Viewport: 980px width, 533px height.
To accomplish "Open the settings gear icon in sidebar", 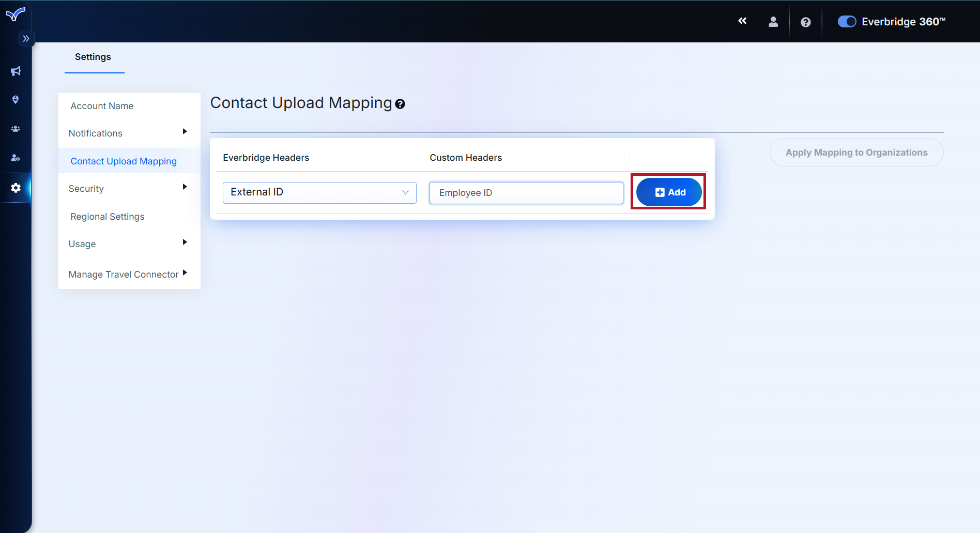I will [16, 188].
